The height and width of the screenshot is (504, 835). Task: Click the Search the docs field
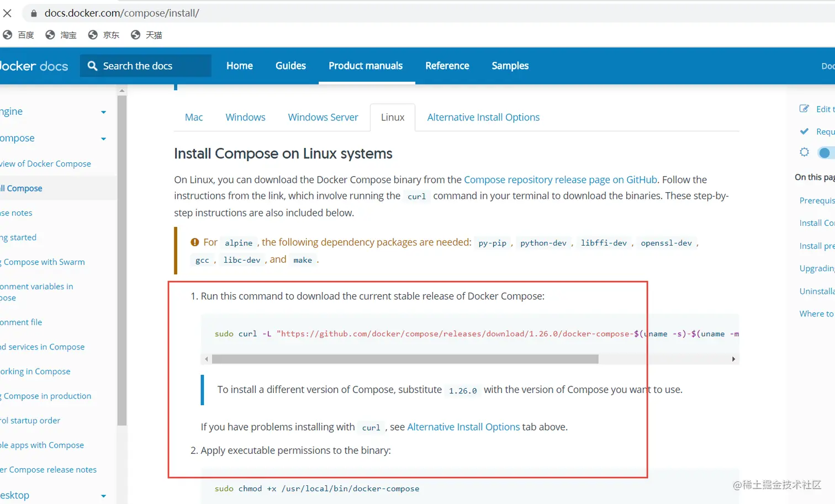click(146, 66)
